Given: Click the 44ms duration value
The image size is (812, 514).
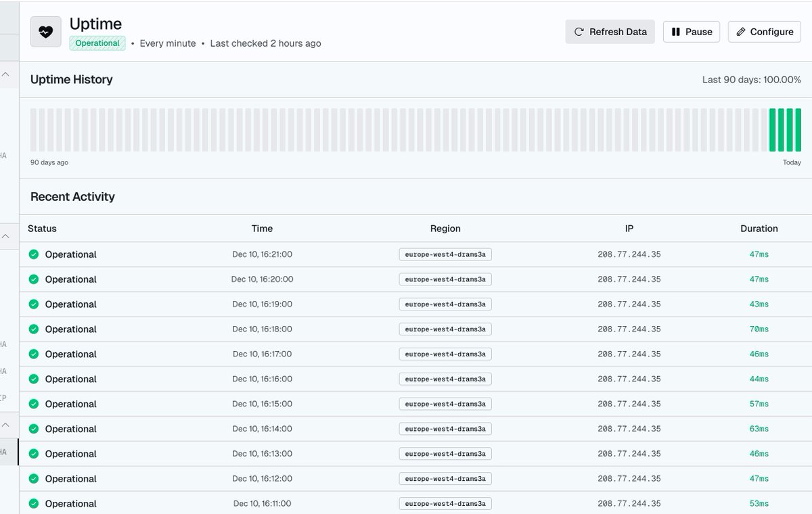Looking at the screenshot, I should point(759,379).
